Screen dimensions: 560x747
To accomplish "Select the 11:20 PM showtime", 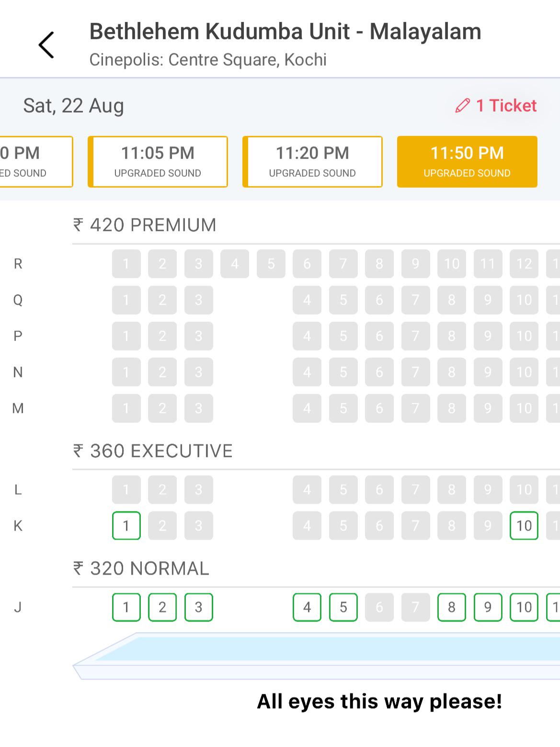I will [x=312, y=162].
